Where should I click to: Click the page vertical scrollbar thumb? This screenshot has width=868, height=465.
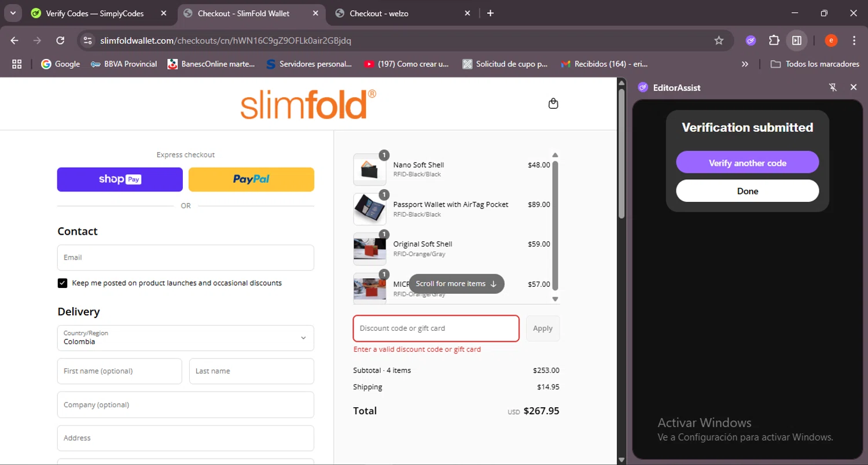point(622,153)
